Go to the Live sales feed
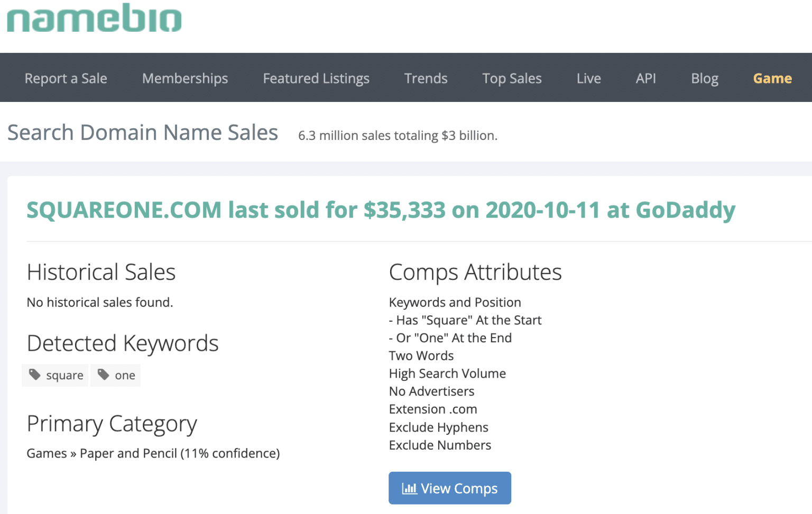 (588, 78)
